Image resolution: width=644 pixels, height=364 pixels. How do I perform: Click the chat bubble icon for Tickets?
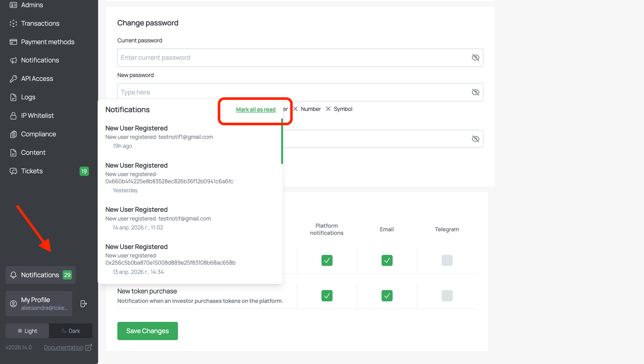click(x=13, y=171)
